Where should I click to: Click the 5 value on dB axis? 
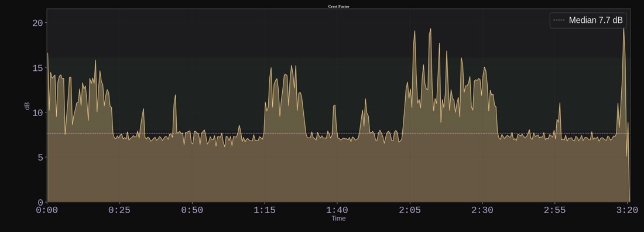(40, 158)
